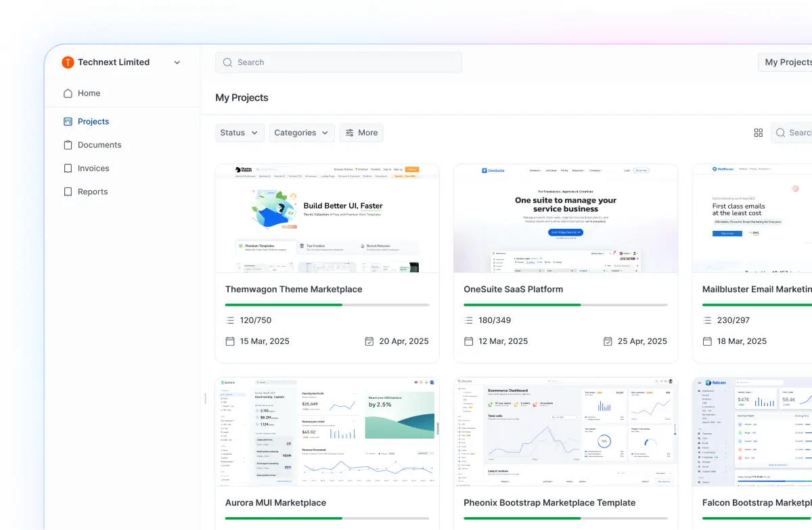This screenshot has width=812, height=530.
Task: Click Pheonix Bootstrap Marketplace Template title
Action: tap(549, 503)
